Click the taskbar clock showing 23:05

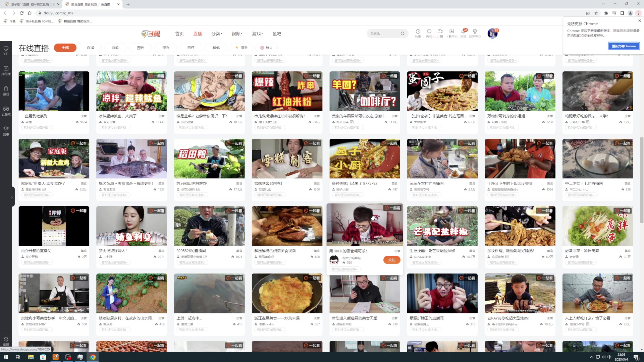click(621, 357)
